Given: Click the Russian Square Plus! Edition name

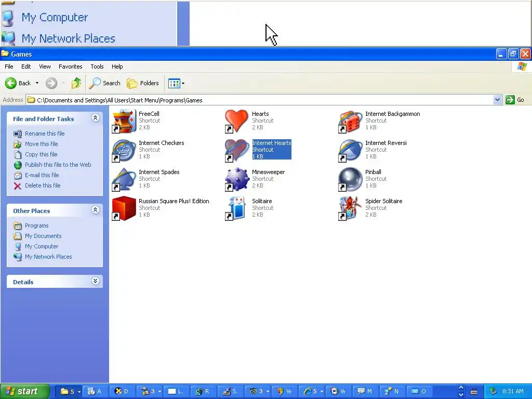Looking at the screenshot, I should click(x=174, y=201).
